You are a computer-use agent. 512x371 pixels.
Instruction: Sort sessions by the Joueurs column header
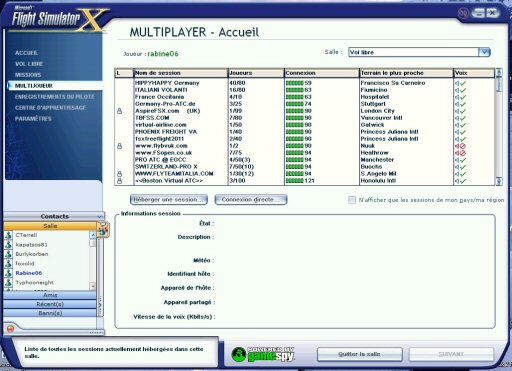256,73
